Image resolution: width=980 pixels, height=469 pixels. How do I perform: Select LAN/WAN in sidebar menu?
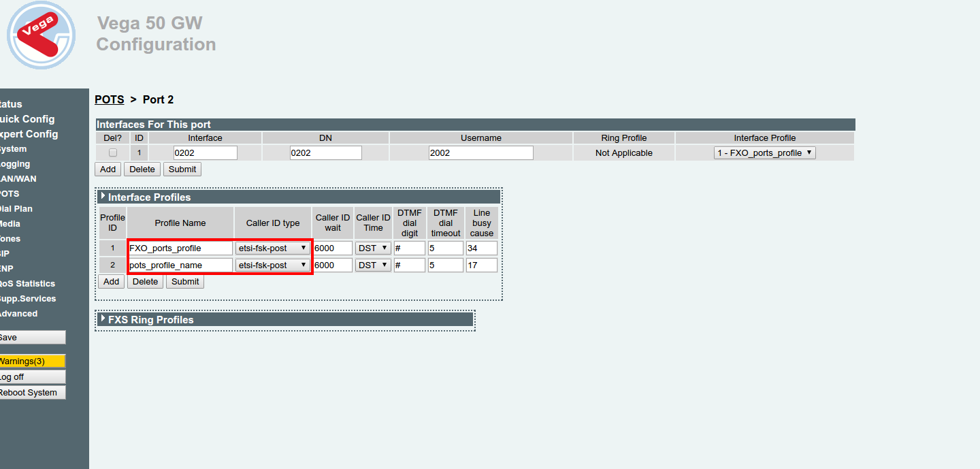(x=18, y=179)
